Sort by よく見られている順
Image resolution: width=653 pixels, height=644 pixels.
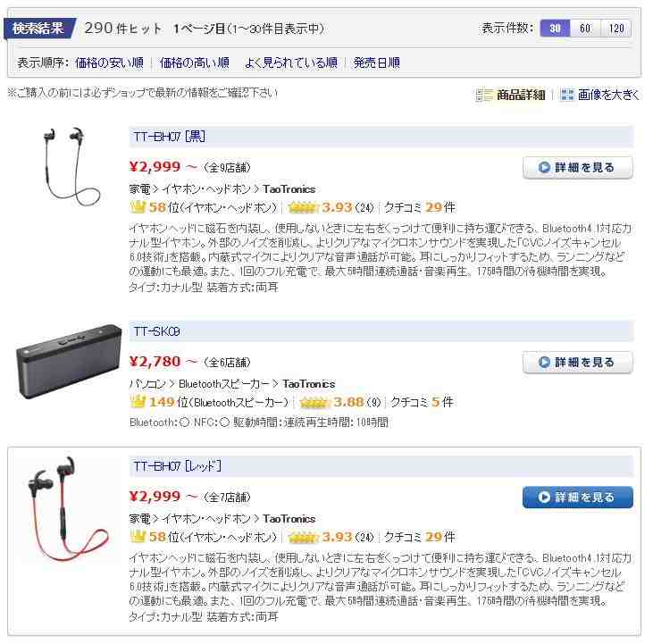click(290, 63)
